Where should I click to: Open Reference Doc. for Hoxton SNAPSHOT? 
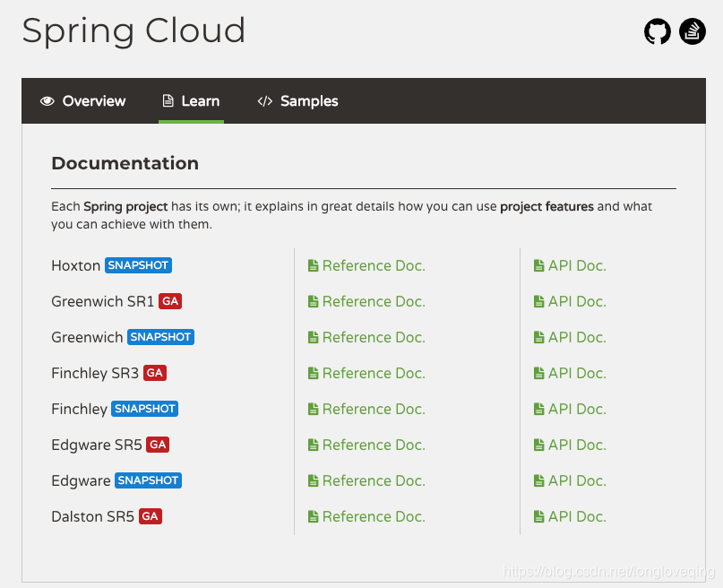tap(366, 265)
